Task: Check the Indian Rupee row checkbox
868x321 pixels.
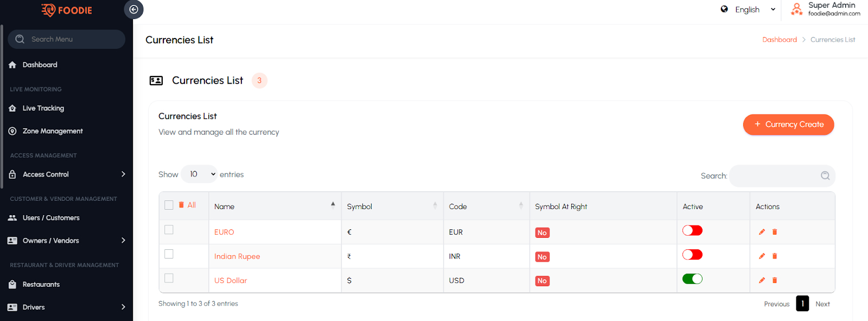Action: pyautogui.click(x=169, y=254)
